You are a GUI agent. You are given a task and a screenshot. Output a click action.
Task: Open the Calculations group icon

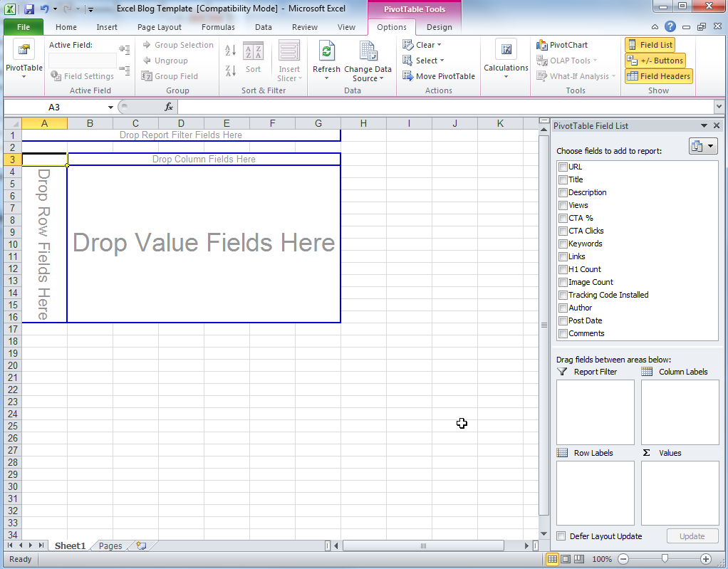pos(506,49)
